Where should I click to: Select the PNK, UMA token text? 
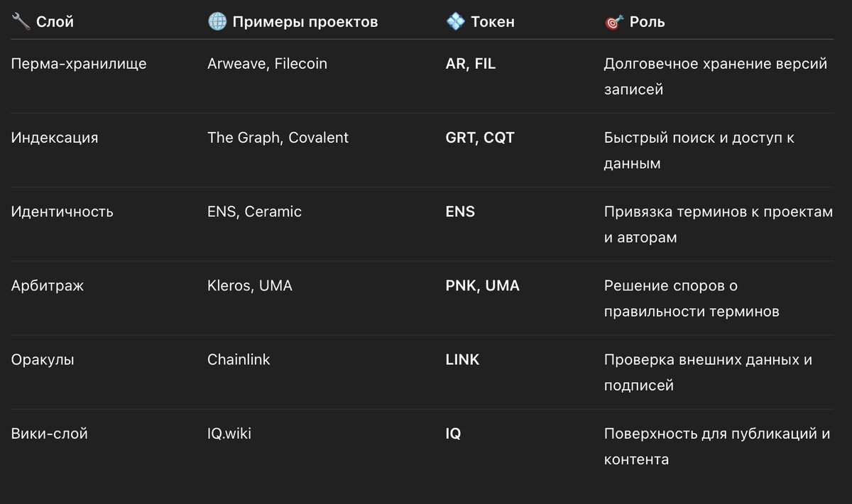(483, 285)
